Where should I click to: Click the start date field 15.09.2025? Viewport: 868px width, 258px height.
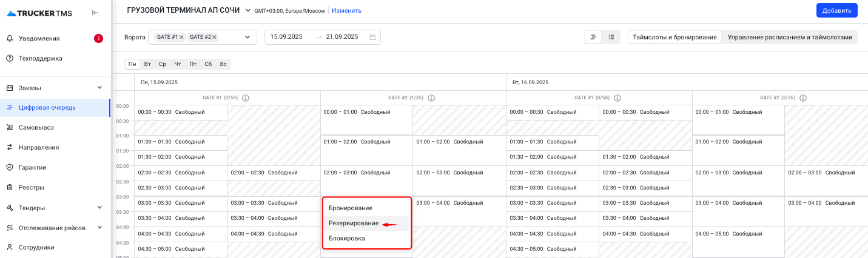286,37
